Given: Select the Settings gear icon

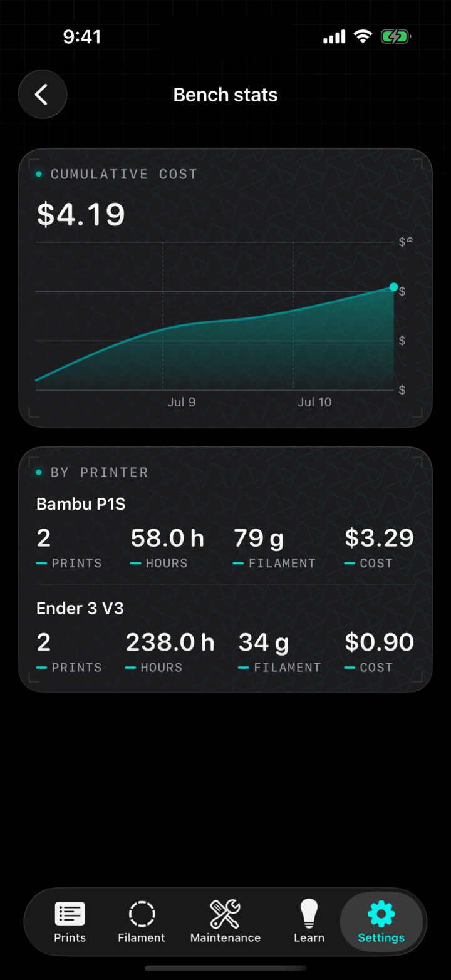Looking at the screenshot, I should click(x=381, y=914).
